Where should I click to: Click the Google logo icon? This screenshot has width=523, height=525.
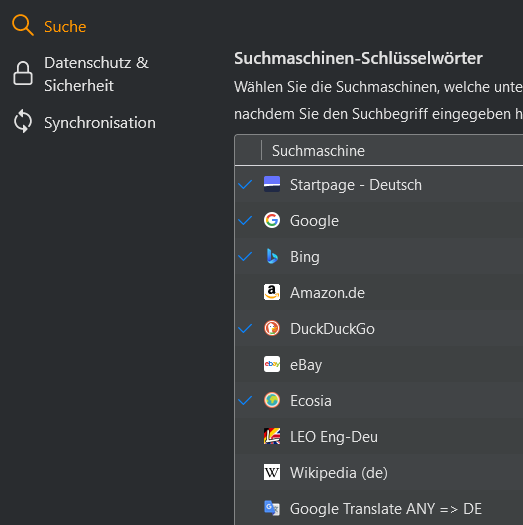click(272, 220)
